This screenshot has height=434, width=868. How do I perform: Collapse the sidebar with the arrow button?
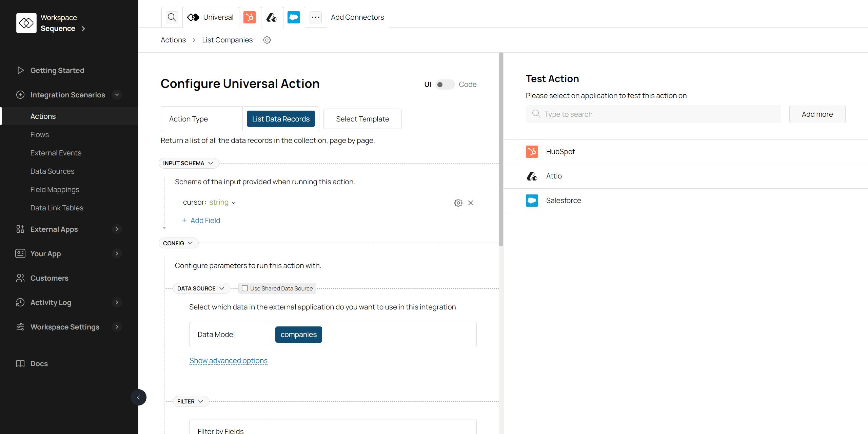click(x=138, y=397)
